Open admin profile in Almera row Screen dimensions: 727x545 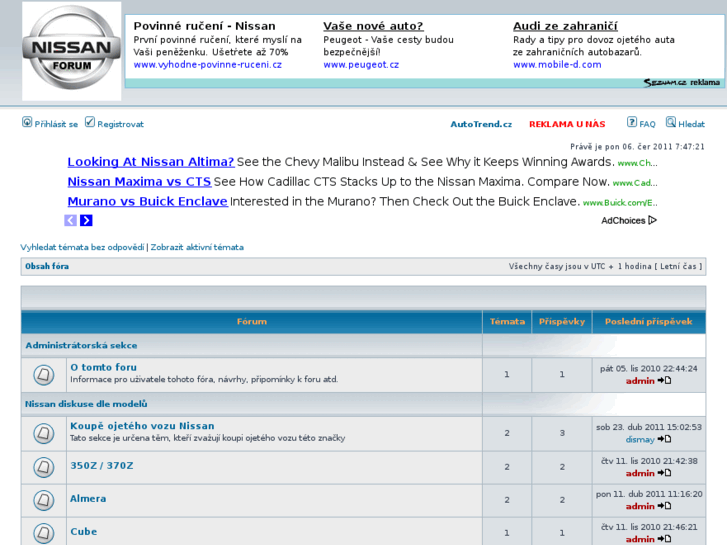coord(640,506)
